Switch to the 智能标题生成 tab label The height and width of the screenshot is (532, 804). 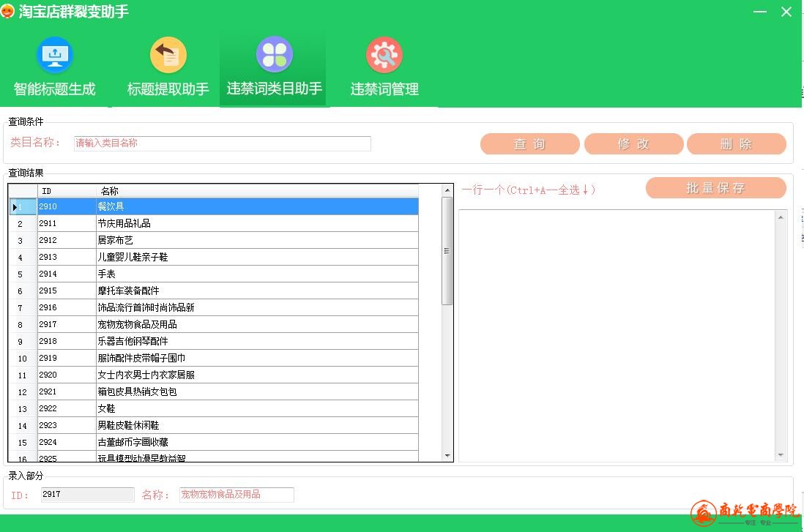pos(55,89)
